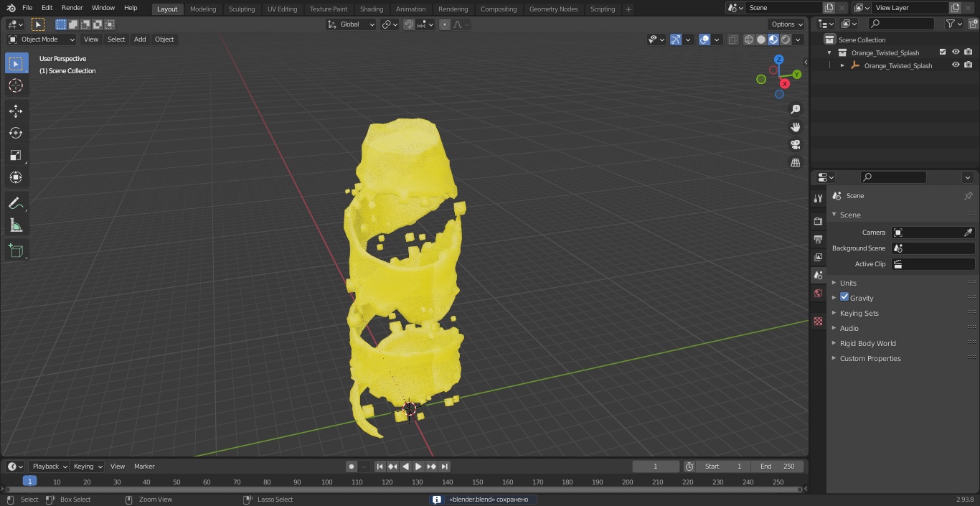This screenshot has height=506, width=980.
Task: Toggle X-ray mode
Action: [x=732, y=39]
